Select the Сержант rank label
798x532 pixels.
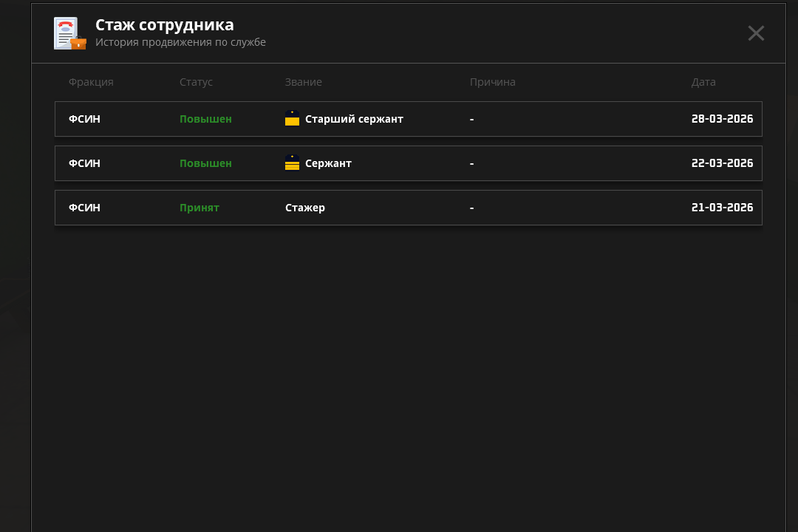(328, 163)
